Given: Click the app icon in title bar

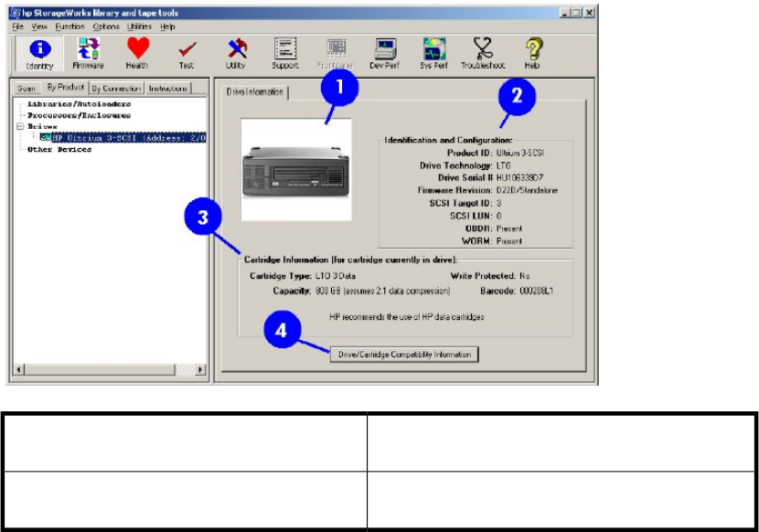Looking at the screenshot, I should [15, 13].
